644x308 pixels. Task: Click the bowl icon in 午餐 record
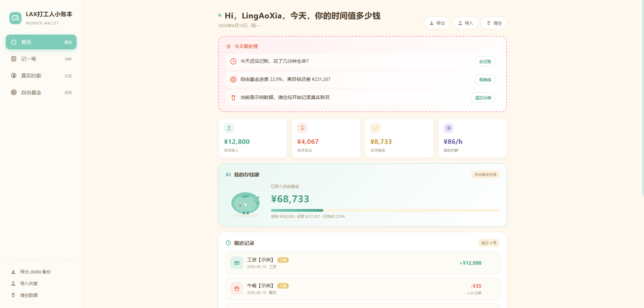[x=237, y=289]
